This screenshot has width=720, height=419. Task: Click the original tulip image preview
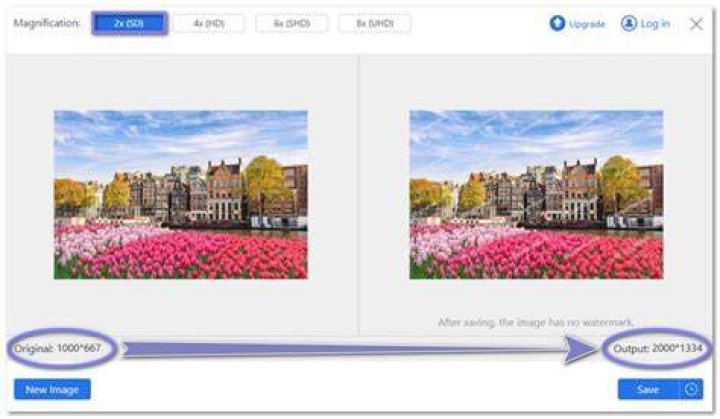[180, 194]
